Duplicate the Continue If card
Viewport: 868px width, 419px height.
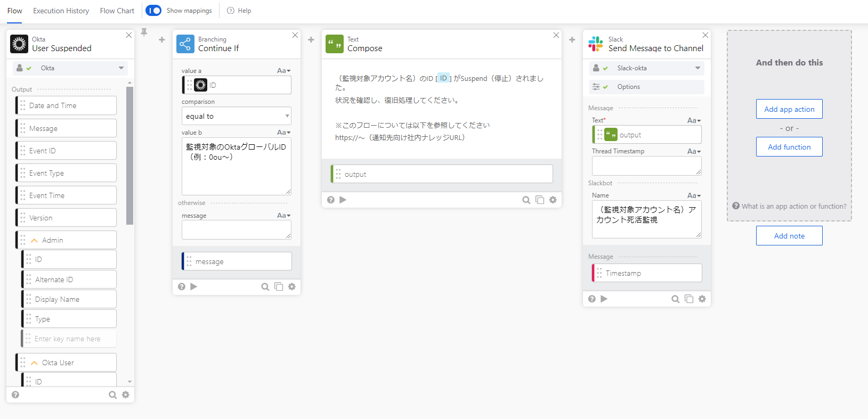coord(279,286)
